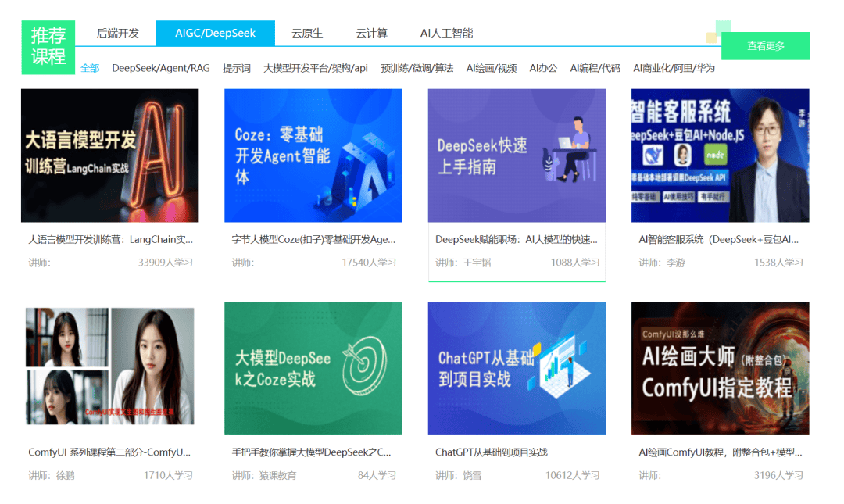The width and height of the screenshot is (844, 504).
Task: Open the AI人工智能 tab
Action: (x=447, y=34)
